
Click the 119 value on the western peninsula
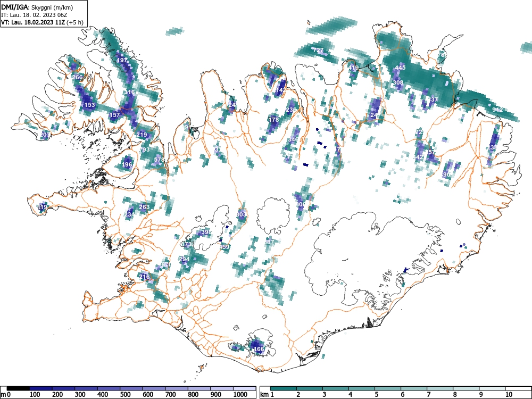(43, 207)
